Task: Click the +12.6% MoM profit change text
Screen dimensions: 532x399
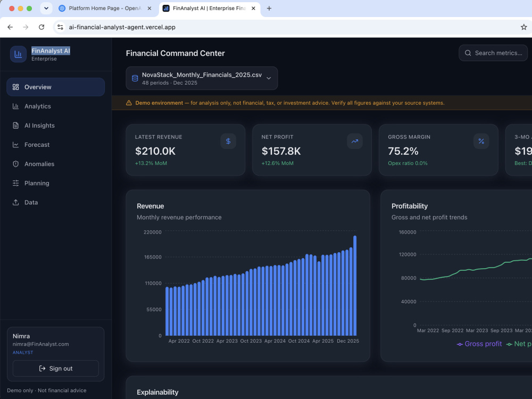Action: [278, 163]
